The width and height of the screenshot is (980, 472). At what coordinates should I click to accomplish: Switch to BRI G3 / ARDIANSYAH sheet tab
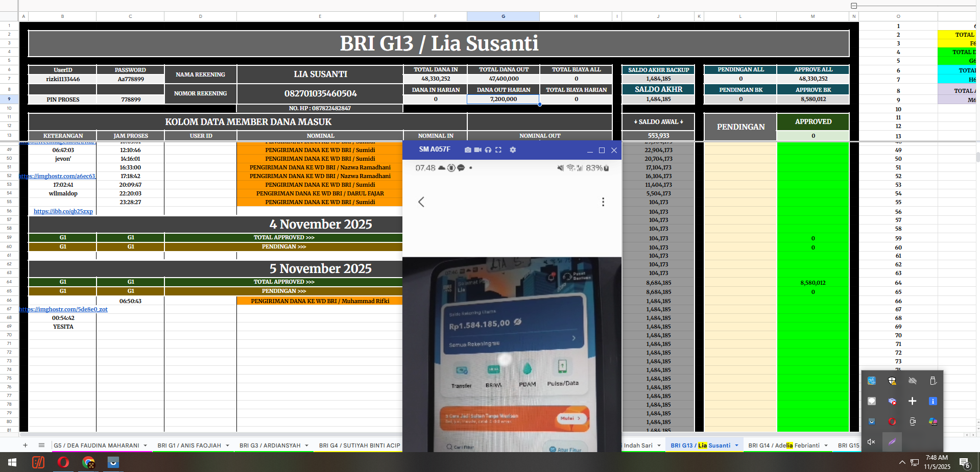[270, 445]
